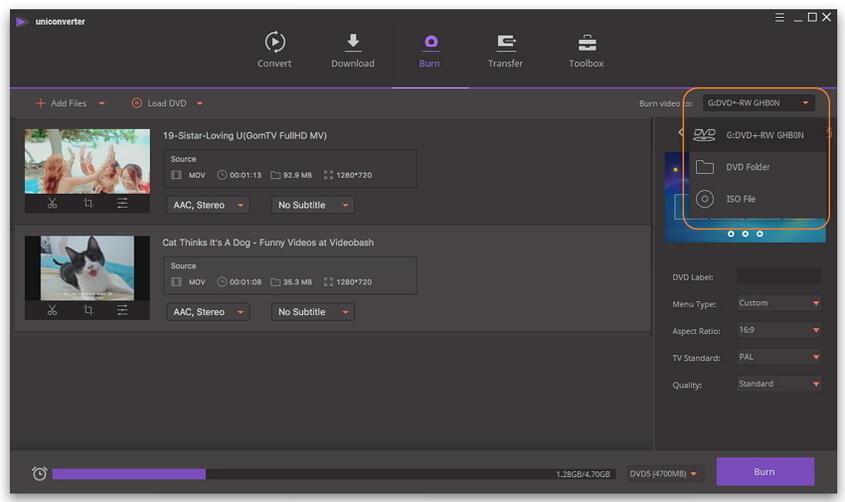Go to the Toolbox tab

pyautogui.click(x=586, y=50)
